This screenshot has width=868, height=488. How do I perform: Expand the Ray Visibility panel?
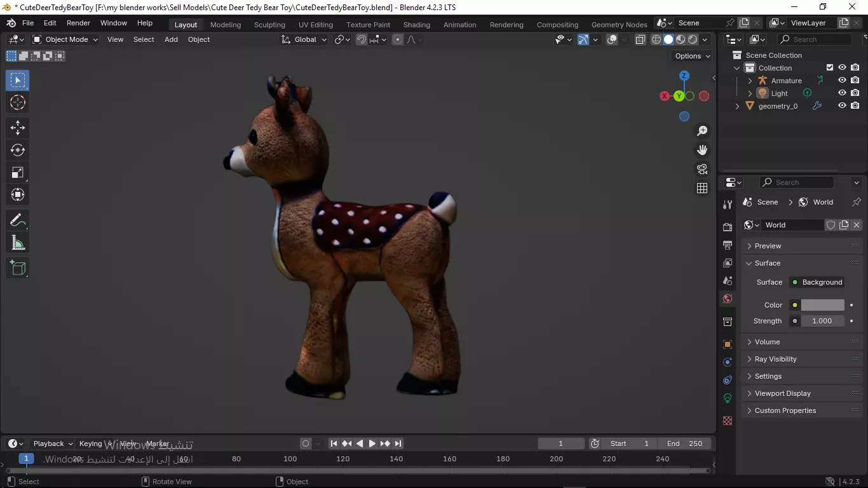point(802,359)
